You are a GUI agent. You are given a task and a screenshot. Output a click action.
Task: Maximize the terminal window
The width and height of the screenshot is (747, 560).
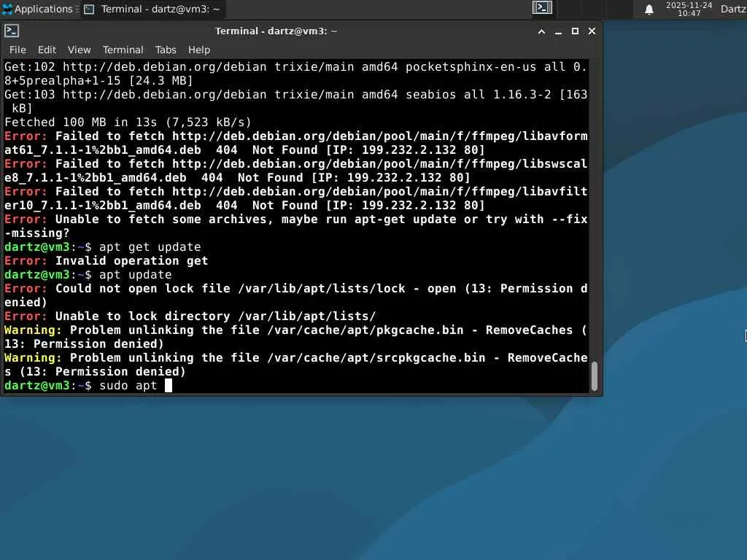575,31
